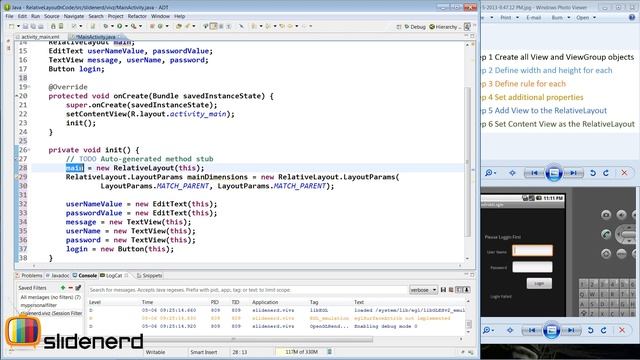640x360 pixels.
Task: Collapse the init method fold marker
Action: 29,149
